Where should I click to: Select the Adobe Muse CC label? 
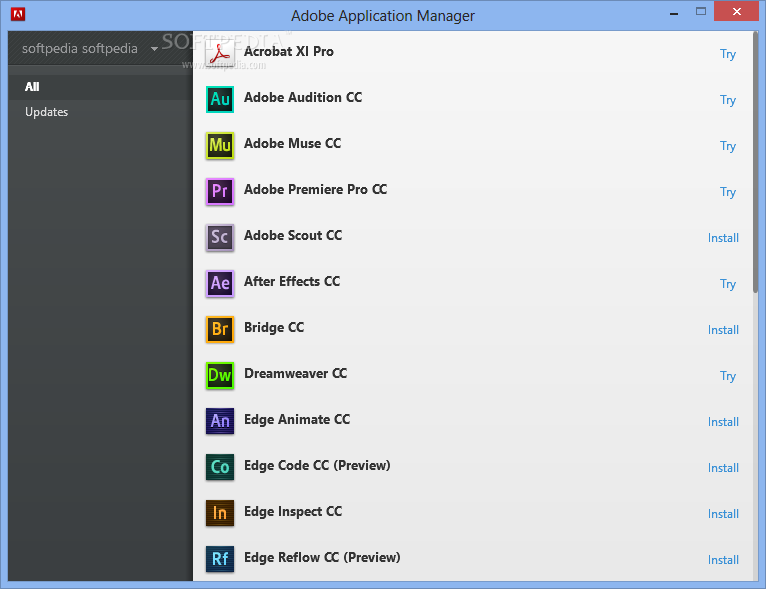292,143
